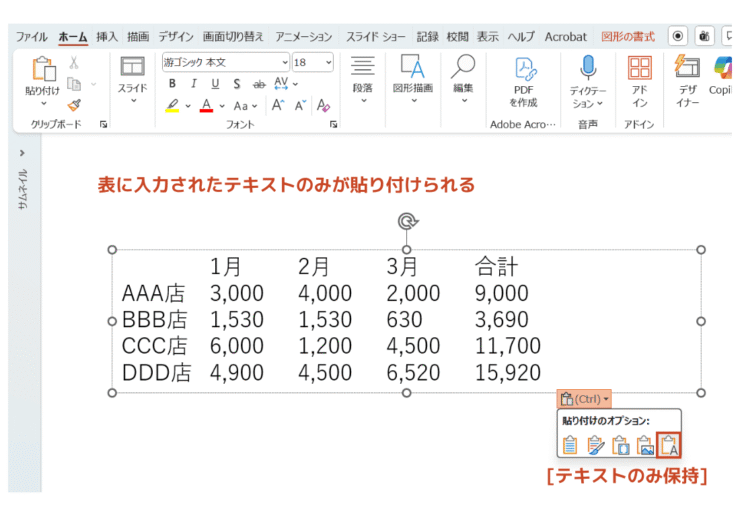The height and width of the screenshot is (505, 740).
Task: Open the ファイル tab
Action: pos(32,36)
